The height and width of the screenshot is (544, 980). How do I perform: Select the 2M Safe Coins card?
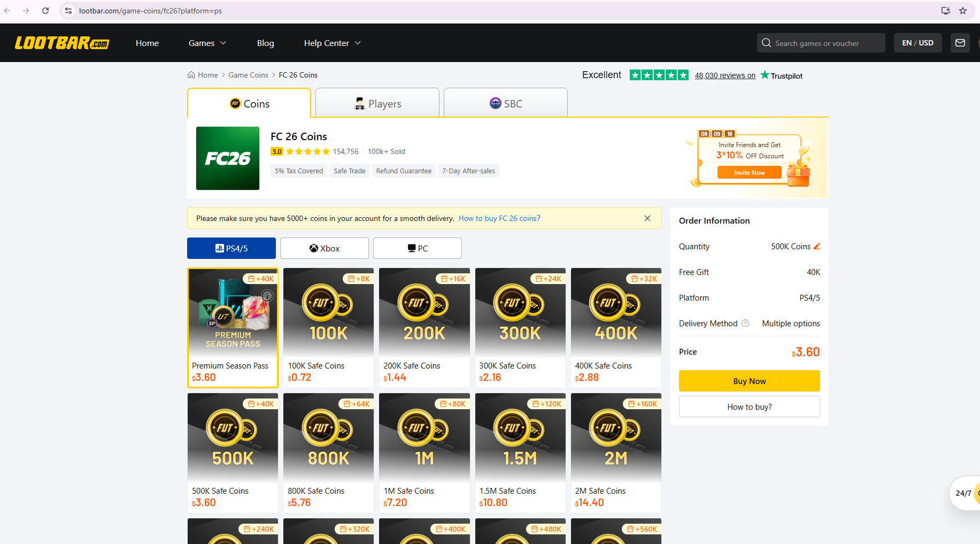pyautogui.click(x=616, y=453)
